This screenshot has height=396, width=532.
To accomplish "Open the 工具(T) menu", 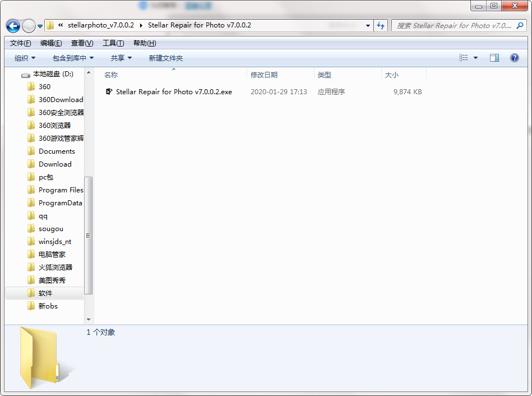I will [113, 43].
